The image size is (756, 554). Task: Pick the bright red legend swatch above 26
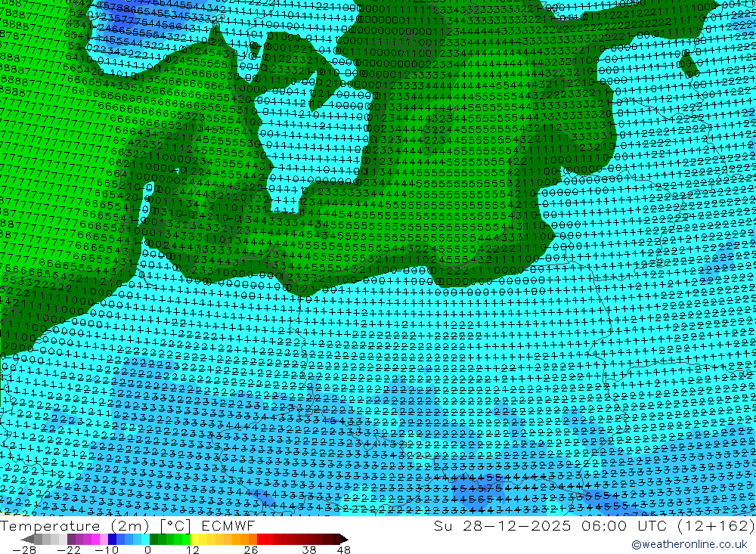point(261,540)
